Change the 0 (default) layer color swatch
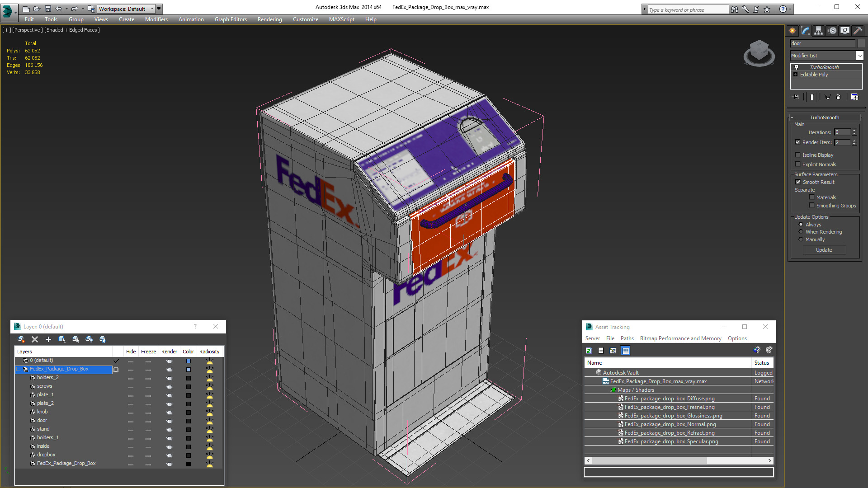This screenshot has width=868, height=488. pyautogui.click(x=189, y=361)
